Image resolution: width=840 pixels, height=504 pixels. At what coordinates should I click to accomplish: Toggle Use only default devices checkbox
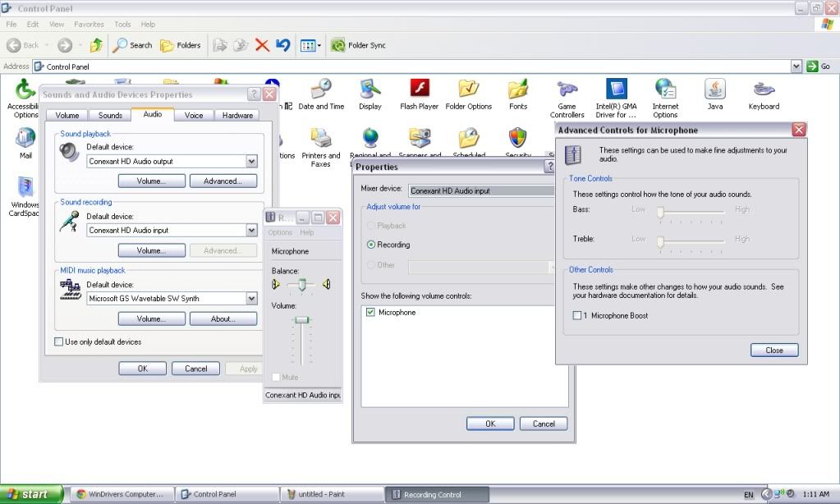pos(59,341)
